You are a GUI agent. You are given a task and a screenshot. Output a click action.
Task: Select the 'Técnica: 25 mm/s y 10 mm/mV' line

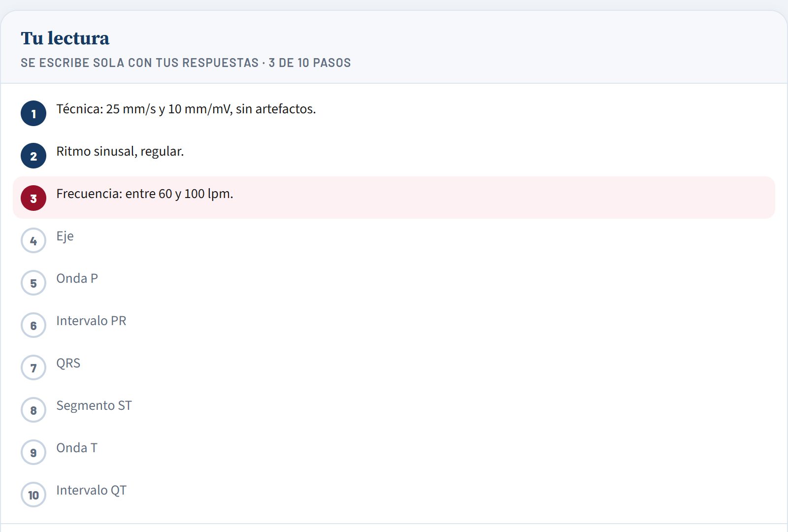click(x=186, y=109)
